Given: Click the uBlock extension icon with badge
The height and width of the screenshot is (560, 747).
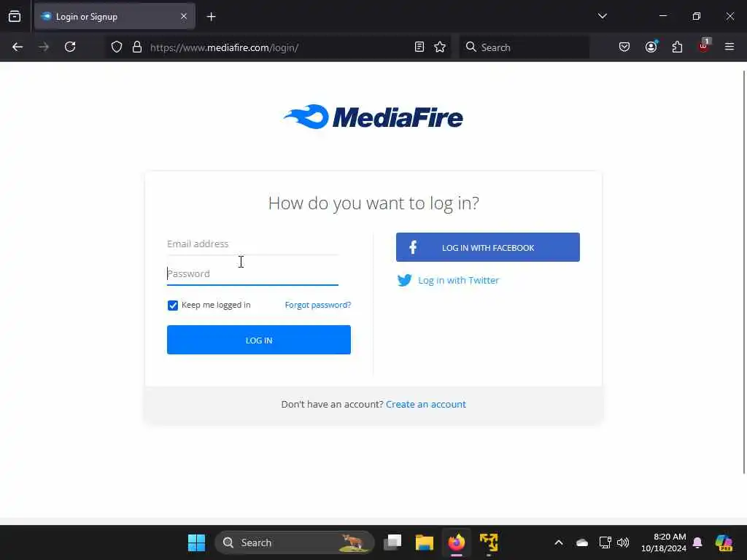Looking at the screenshot, I should pyautogui.click(x=704, y=46).
